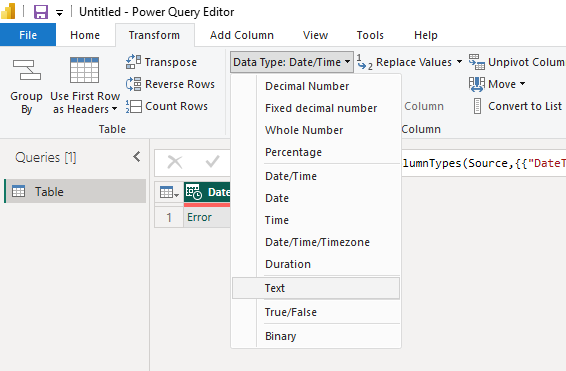Choose Date/Time from the data type list

[316, 176]
